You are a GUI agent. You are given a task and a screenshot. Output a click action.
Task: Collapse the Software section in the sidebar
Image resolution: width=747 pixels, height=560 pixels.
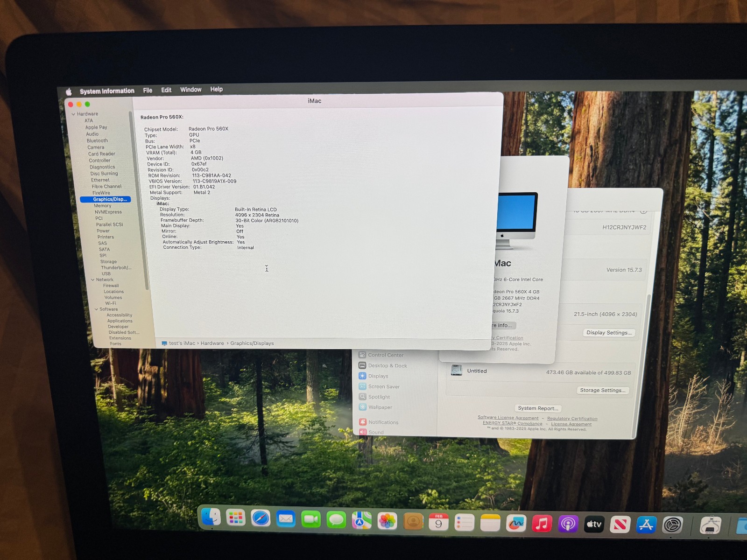pyautogui.click(x=97, y=309)
